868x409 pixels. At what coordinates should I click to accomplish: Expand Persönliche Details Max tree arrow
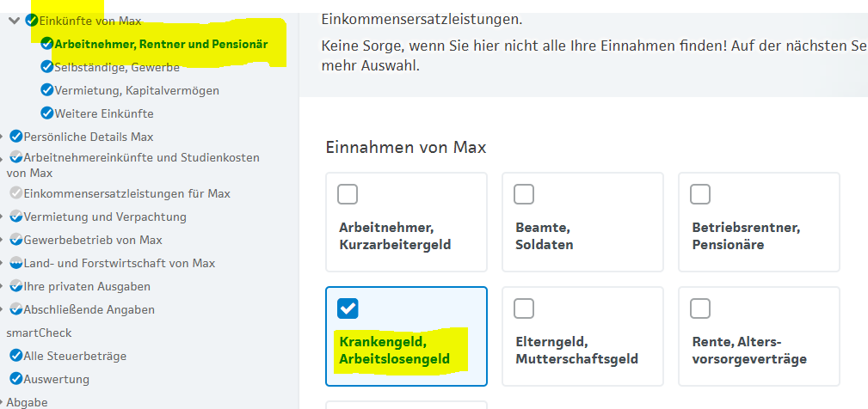(4, 137)
